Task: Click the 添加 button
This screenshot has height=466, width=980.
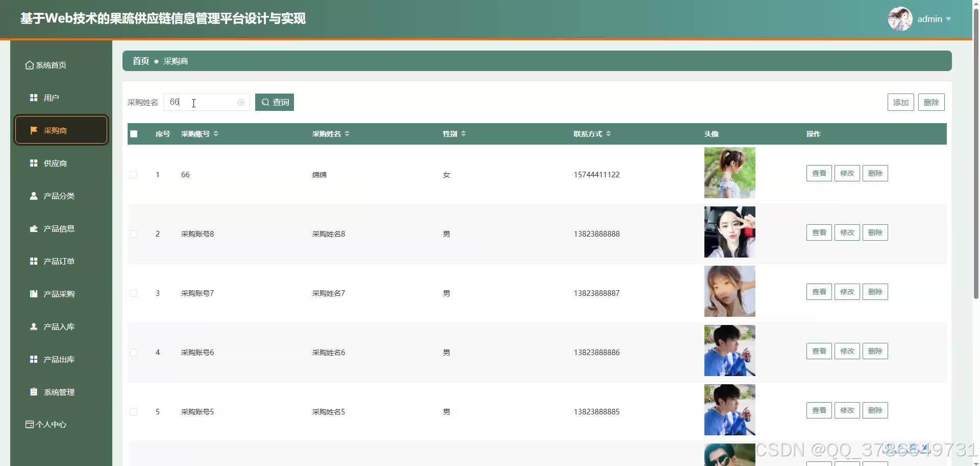Action: tap(900, 102)
